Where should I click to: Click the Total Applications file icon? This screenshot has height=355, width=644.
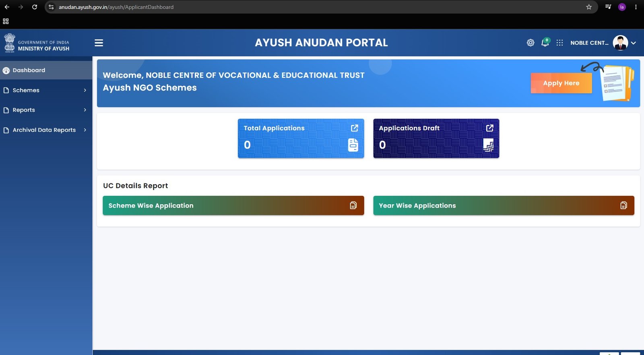[353, 145]
